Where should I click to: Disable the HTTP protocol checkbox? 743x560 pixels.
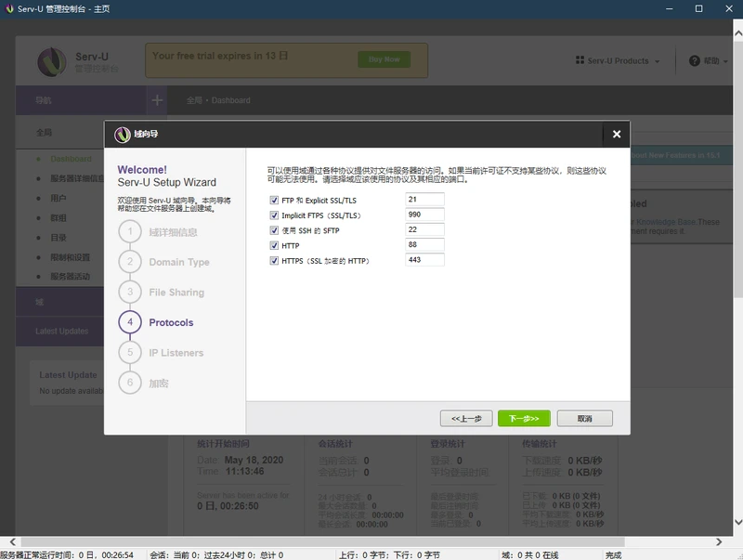[274, 245]
